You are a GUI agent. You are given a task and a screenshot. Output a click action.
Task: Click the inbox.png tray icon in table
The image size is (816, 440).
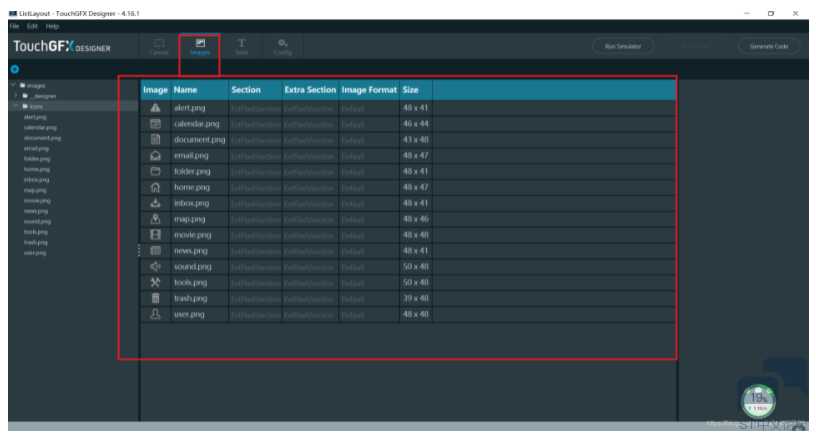tap(155, 203)
